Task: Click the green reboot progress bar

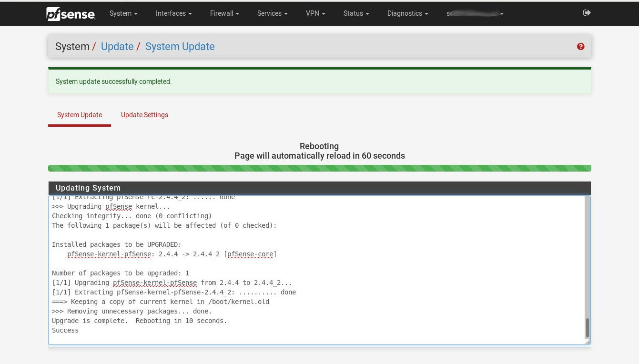Action: (x=319, y=168)
